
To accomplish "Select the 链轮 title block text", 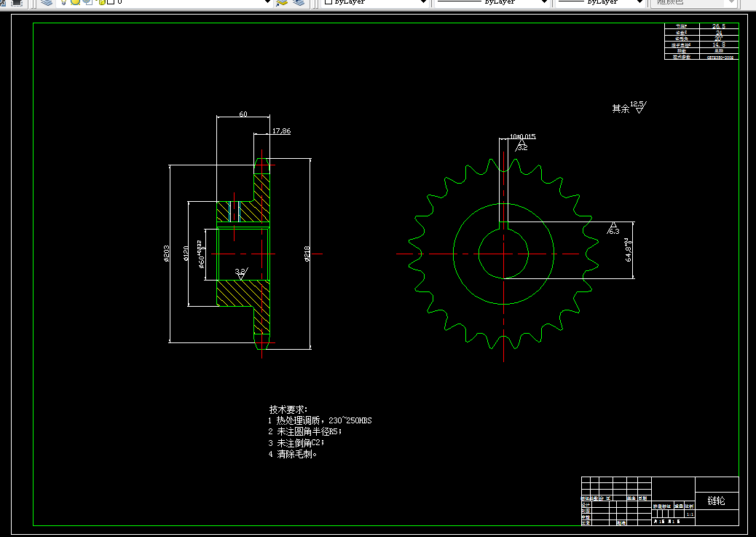I will [716, 501].
